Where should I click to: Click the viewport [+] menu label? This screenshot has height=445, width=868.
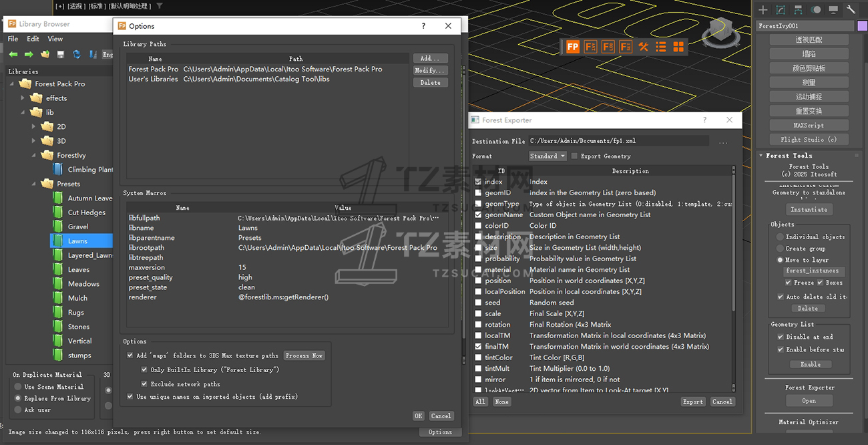tap(60, 6)
